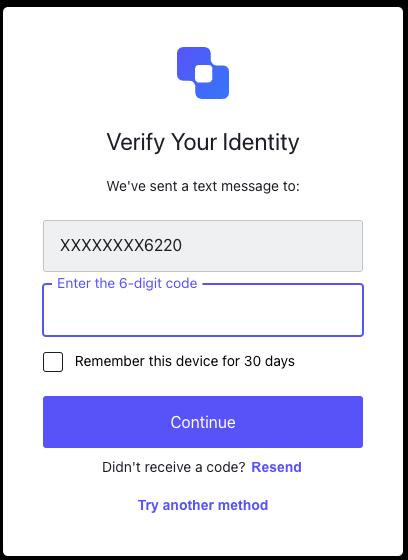Click the app logo above the heading

coord(203,73)
